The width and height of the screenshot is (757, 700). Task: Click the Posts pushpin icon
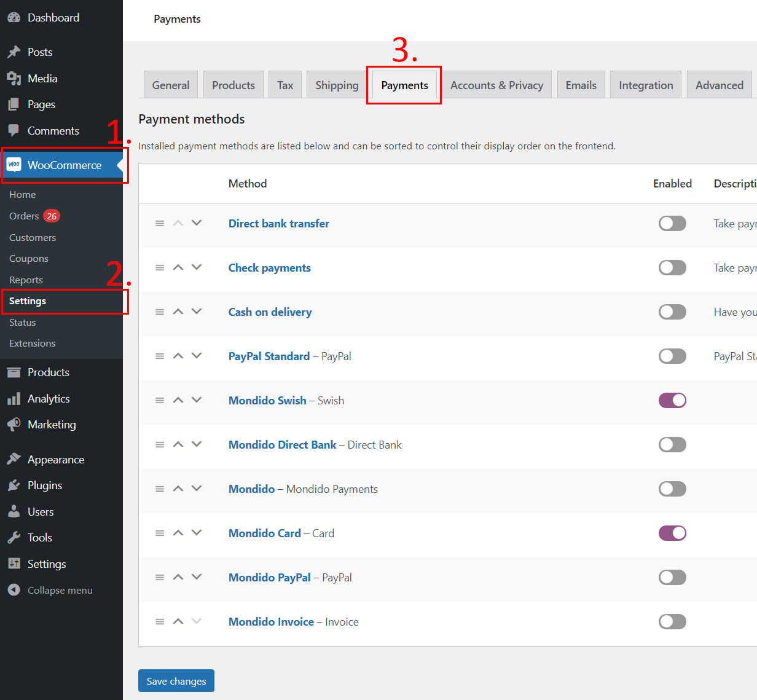14,52
